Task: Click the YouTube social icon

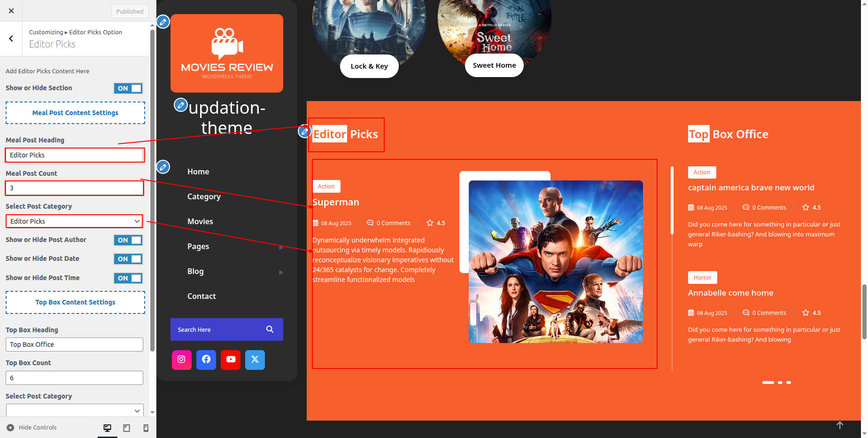Action: click(x=231, y=360)
